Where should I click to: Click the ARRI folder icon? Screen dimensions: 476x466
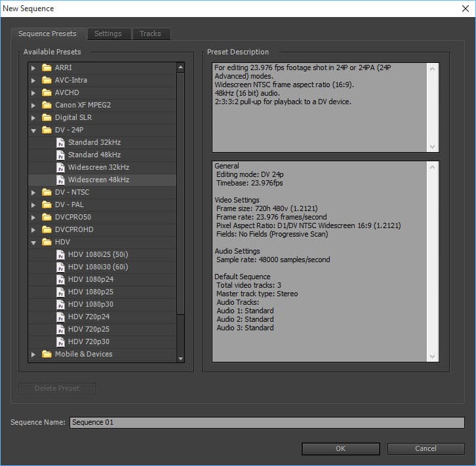click(x=47, y=68)
